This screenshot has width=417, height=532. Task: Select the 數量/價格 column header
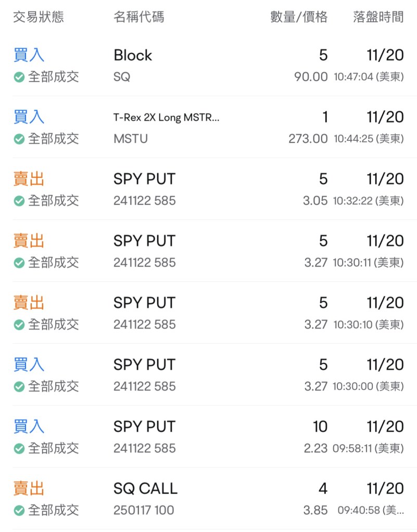[299, 17]
